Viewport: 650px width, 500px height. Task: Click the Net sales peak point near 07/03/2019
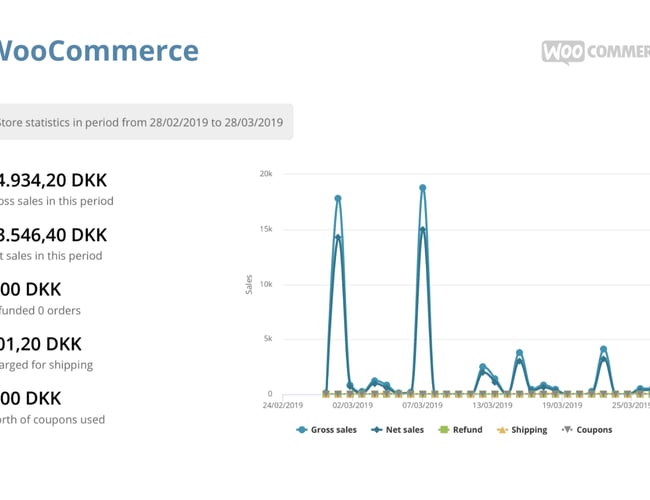(x=423, y=229)
